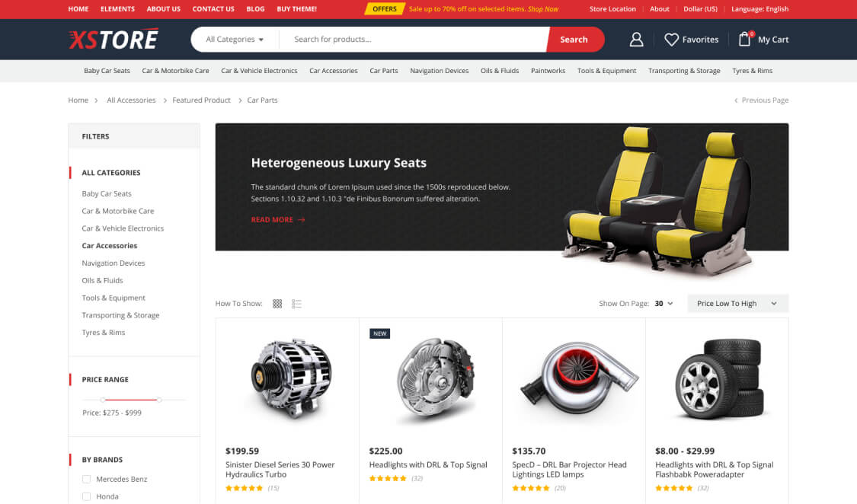This screenshot has height=504, width=857.
Task: Check the Honda brand checkbox
Action: (86, 496)
